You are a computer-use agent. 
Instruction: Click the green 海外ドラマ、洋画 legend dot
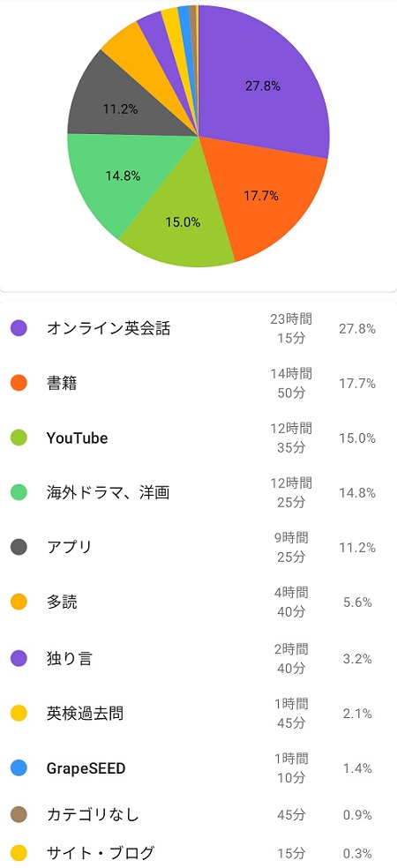click(x=19, y=493)
